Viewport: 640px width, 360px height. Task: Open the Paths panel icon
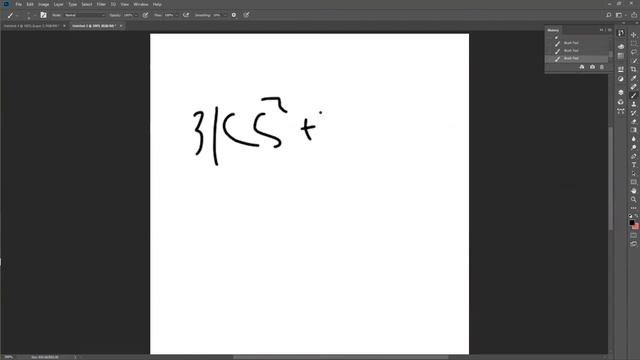coord(621,111)
